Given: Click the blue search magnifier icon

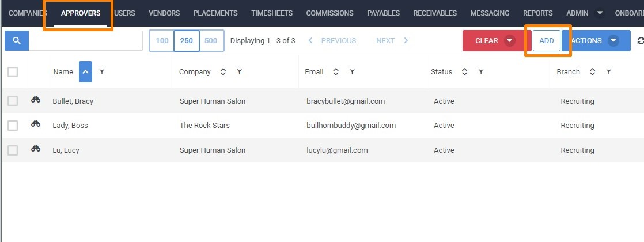Looking at the screenshot, I should pos(17,41).
